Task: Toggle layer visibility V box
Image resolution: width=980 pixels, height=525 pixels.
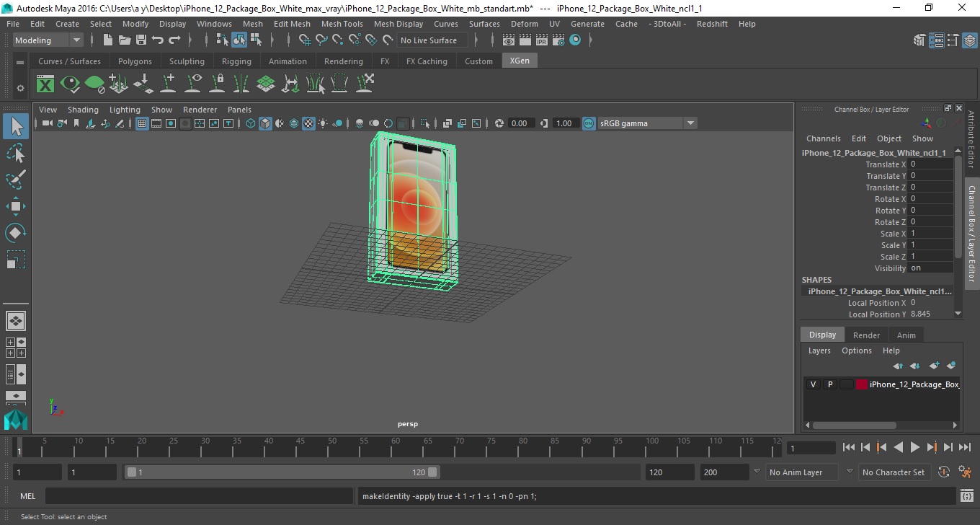Action: [x=814, y=384]
